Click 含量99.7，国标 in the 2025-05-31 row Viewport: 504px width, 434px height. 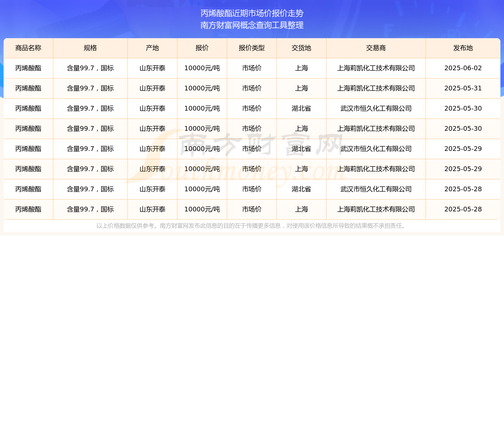coord(90,88)
